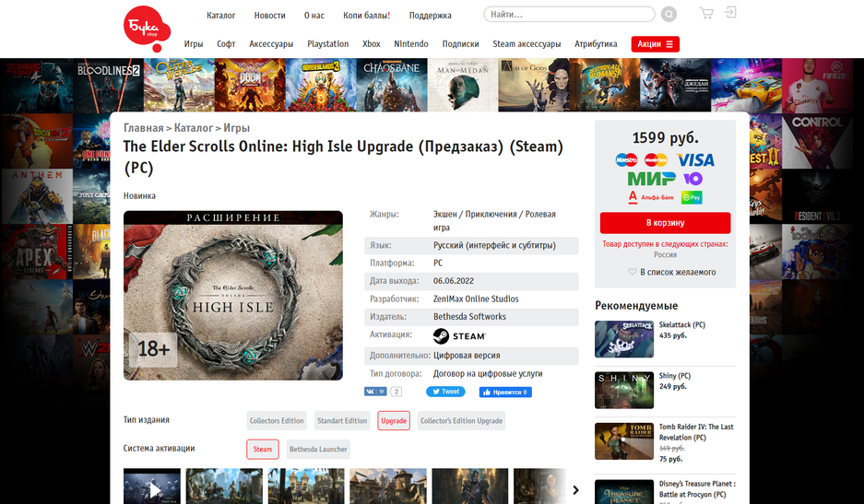
Task: Open the shopping cart icon
Action: [705, 13]
